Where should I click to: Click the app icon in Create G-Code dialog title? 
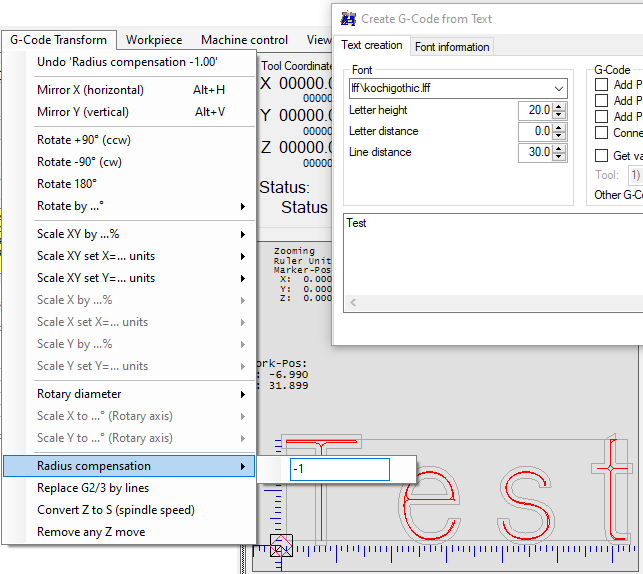coord(347,18)
